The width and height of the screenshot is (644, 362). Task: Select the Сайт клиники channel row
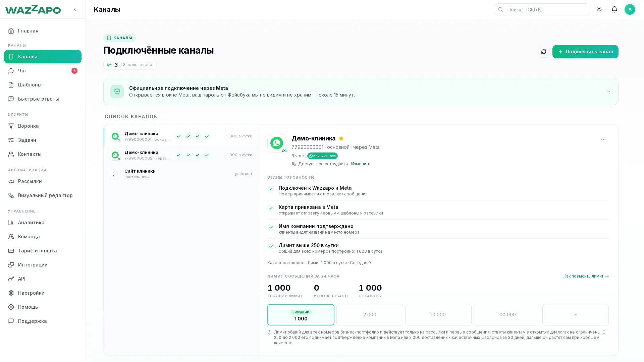coord(181,174)
